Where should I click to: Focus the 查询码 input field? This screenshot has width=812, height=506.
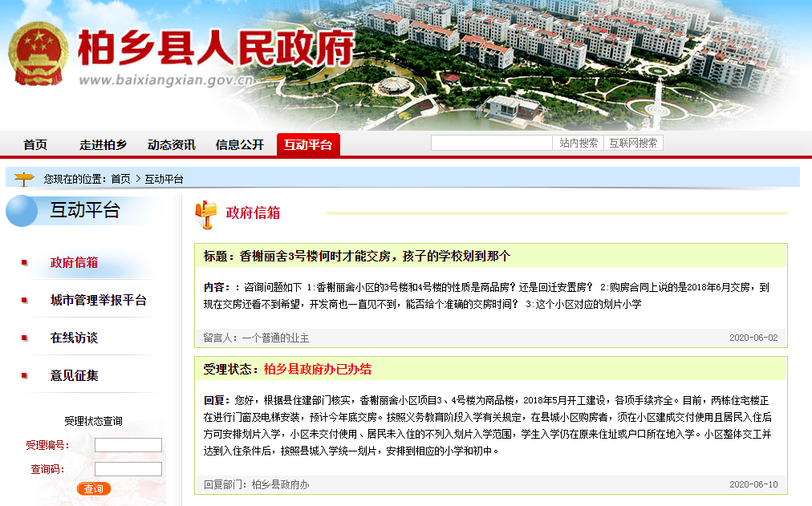tap(128, 469)
